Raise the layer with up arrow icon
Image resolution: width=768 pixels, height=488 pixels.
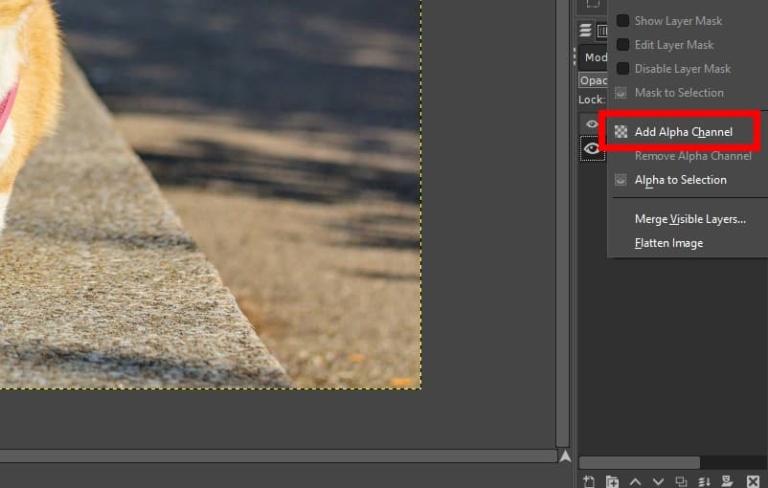pyautogui.click(x=635, y=481)
